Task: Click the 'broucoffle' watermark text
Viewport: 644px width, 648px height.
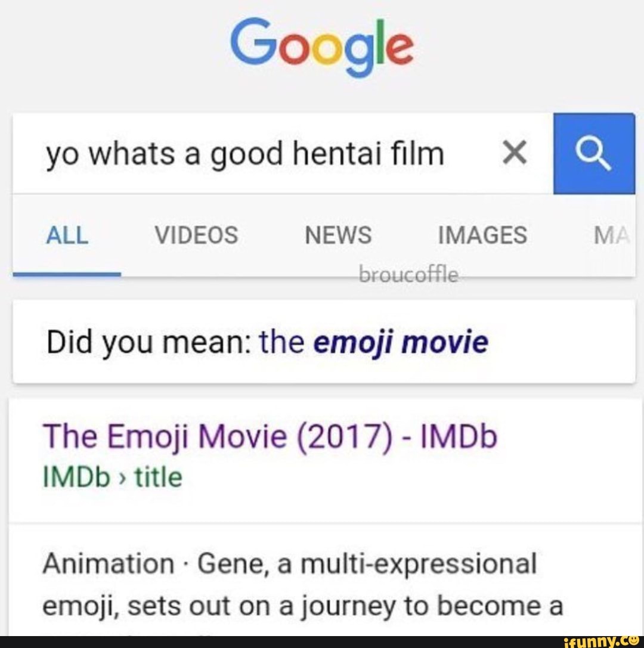Action: 408,275
